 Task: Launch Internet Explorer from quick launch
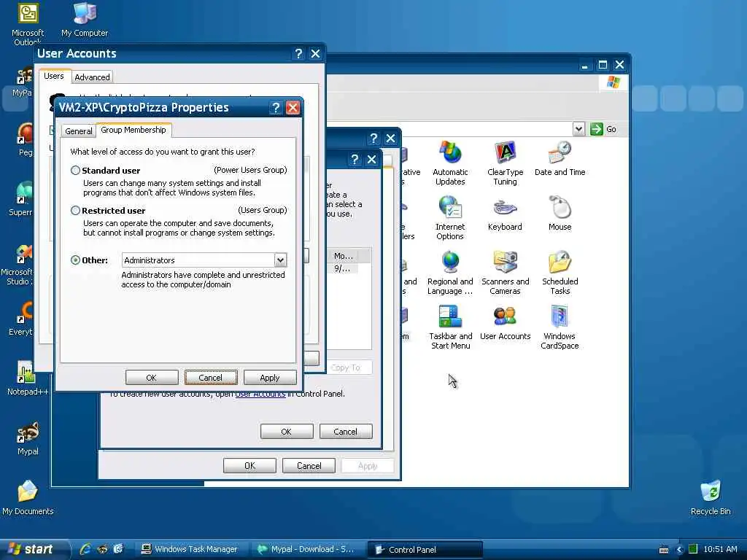click(86, 549)
